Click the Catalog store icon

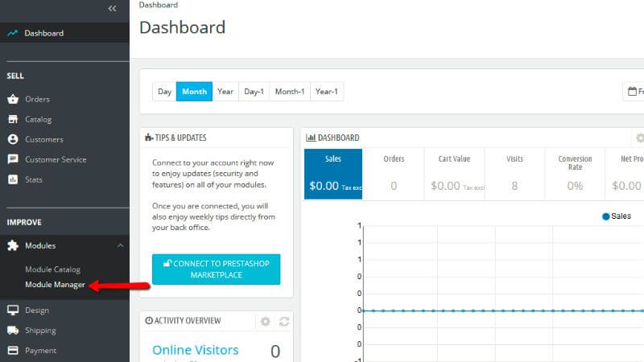[13, 119]
